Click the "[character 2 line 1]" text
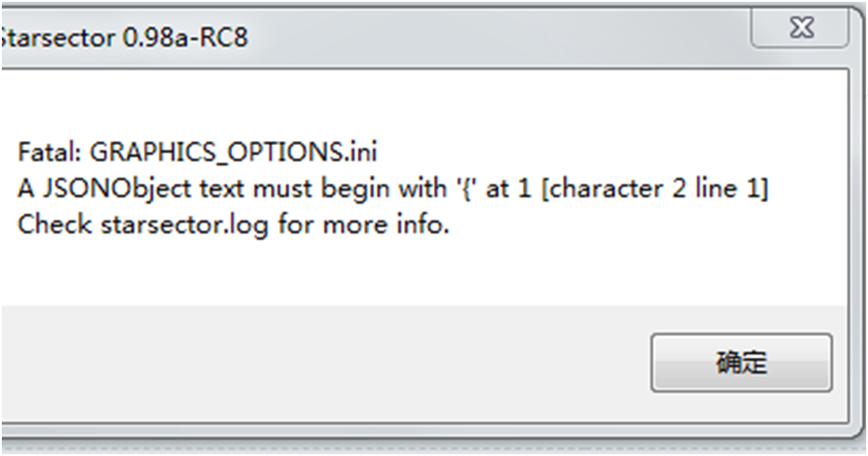Image resolution: width=868 pixels, height=456 pixels. tap(661, 189)
